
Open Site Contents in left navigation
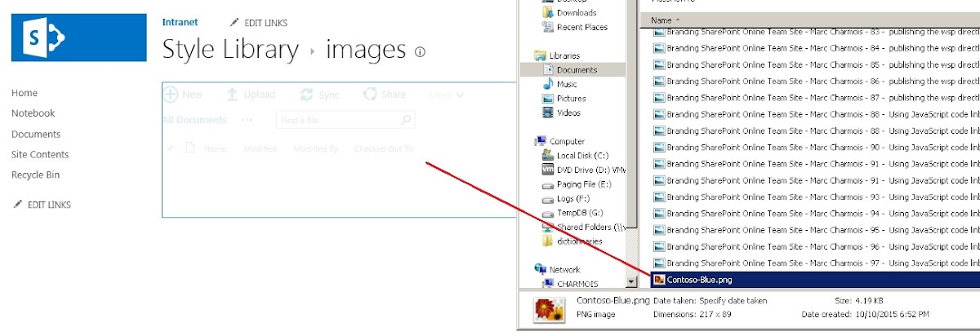click(x=40, y=154)
